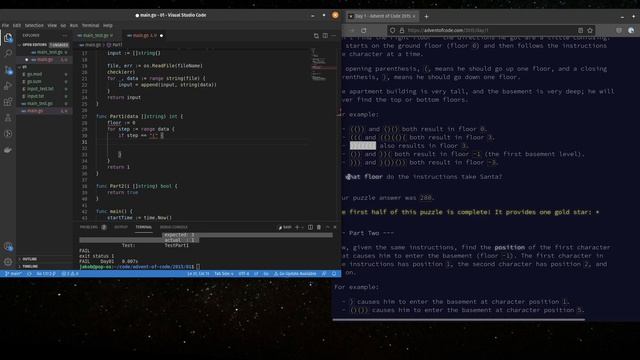This screenshot has width=640, height=360.
Task: Click the errors and warnings count in status bar
Action: click(70, 274)
